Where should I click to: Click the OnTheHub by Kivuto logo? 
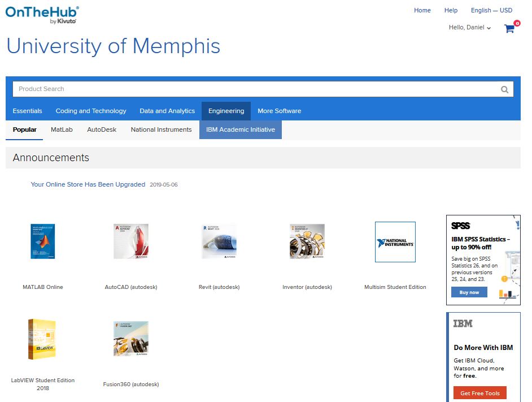[42, 15]
